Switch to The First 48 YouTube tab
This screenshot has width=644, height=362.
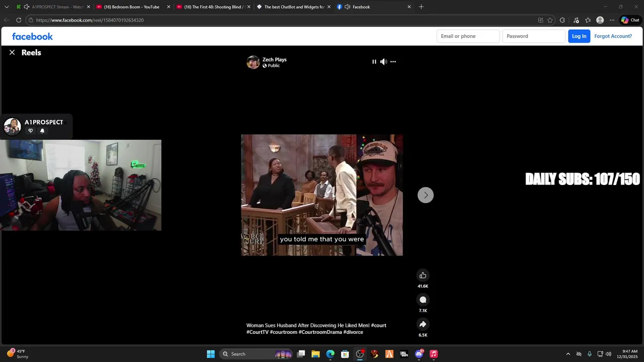coord(214,7)
